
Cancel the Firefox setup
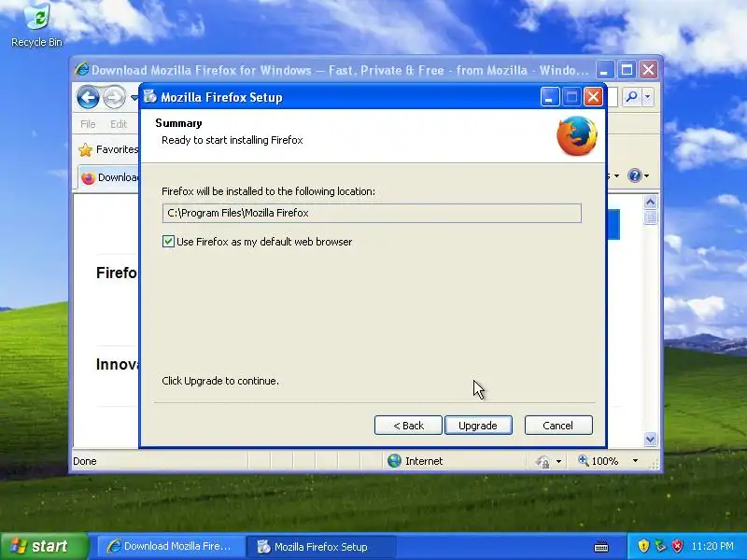click(558, 426)
